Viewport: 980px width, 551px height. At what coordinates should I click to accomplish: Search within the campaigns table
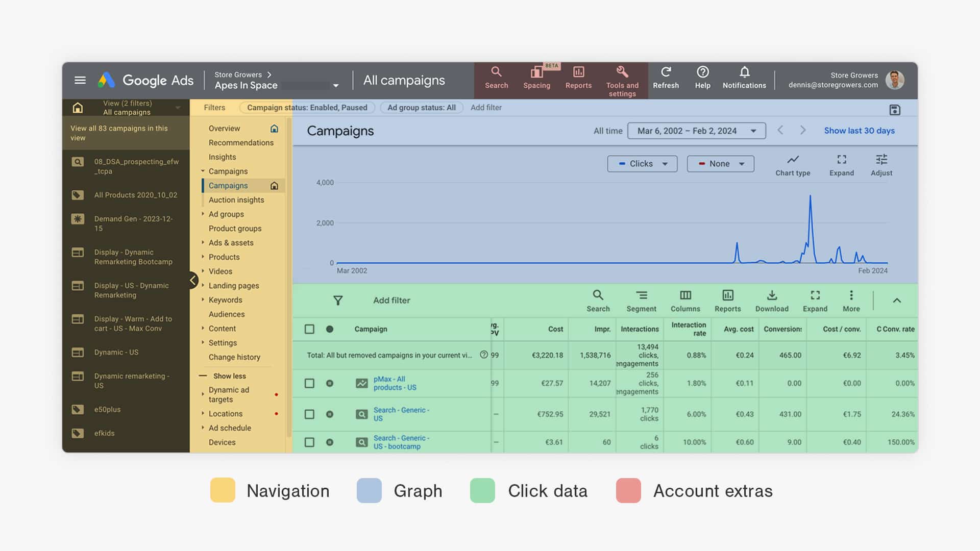598,301
